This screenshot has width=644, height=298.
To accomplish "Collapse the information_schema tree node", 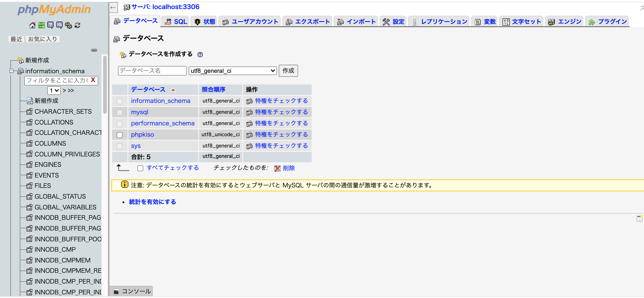I will click(11, 71).
